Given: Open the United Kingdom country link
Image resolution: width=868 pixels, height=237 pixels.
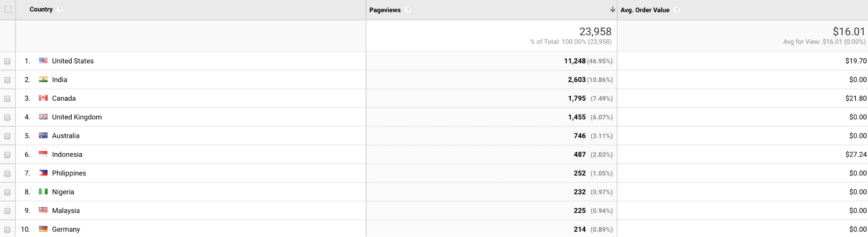Looking at the screenshot, I should tap(77, 117).
